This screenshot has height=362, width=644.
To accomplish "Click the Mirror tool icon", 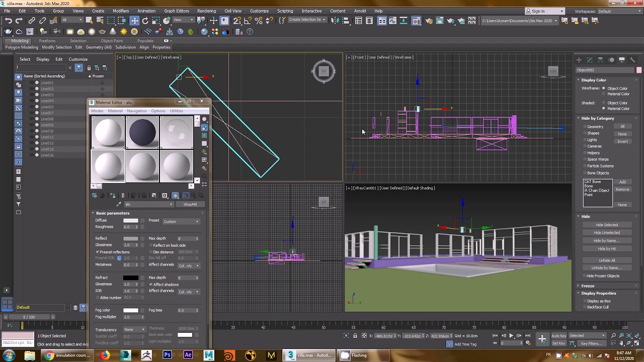I will [x=335, y=21].
